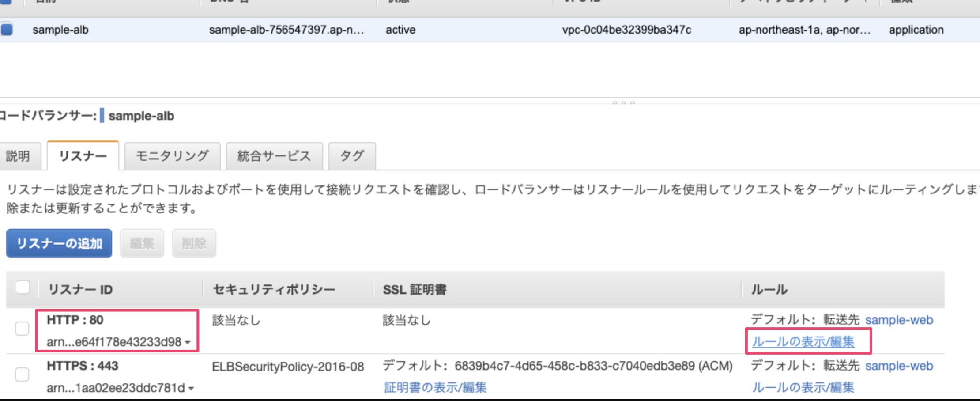The width and height of the screenshot is (980, 401).
Task: Click the blue color marker beside sample-alb title
Action: (102, 116)
